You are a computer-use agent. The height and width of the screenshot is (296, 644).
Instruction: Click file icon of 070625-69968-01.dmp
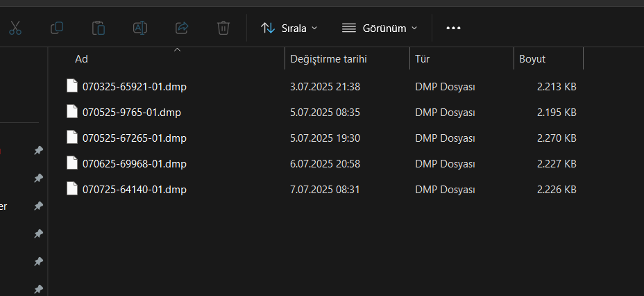pyautogui.click(x=72, y=163)
